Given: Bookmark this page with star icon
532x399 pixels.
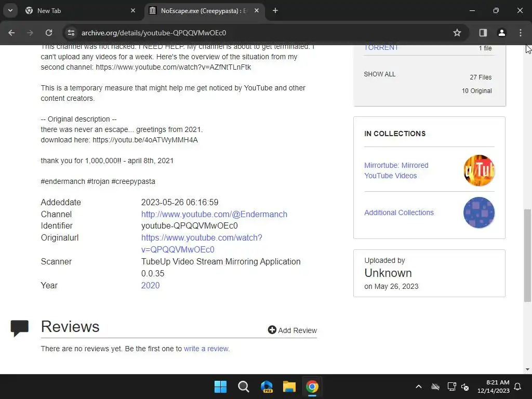Looking at the screenshot, I should (x=457, y=33).
